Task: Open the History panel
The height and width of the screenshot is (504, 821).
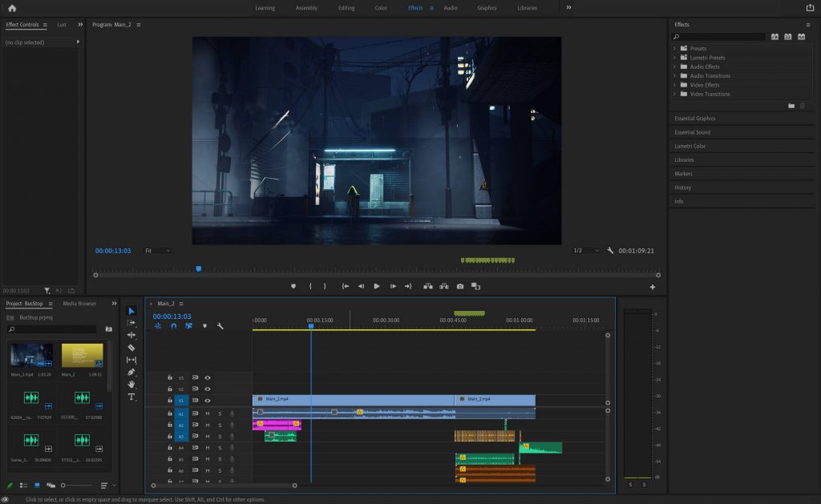Action: tap(683, 187)
